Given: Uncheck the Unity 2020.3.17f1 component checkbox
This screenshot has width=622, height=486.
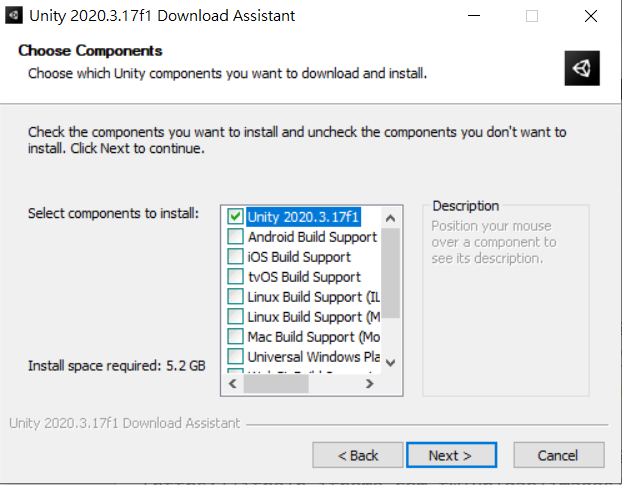Looking at the screenshot, I should click(235, 217).
